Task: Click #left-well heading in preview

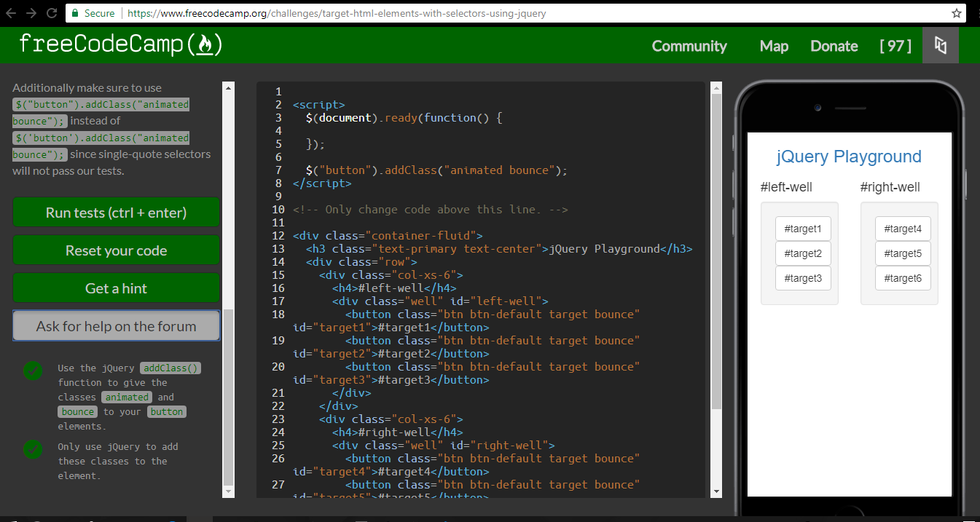Action: [786, 187]
